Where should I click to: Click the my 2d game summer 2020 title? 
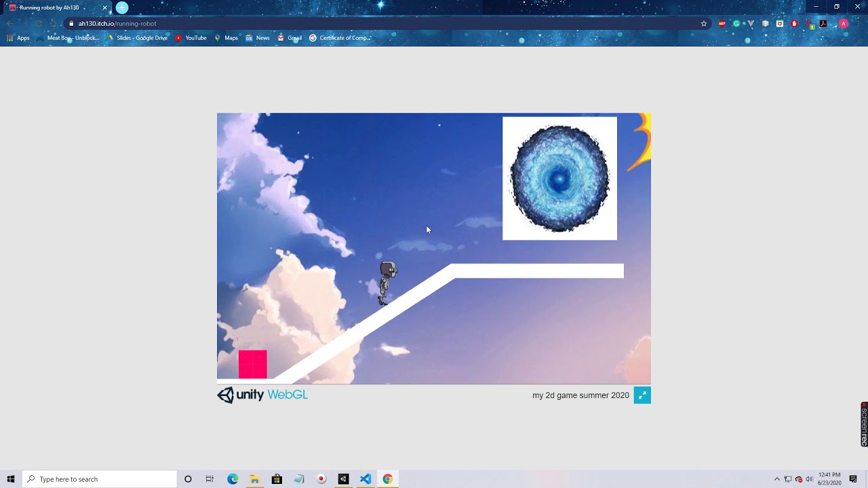(580, 395)
